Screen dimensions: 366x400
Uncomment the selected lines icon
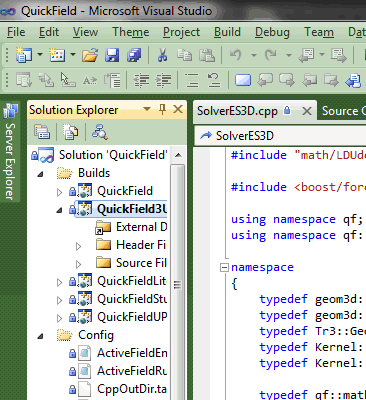pos(213,80)
